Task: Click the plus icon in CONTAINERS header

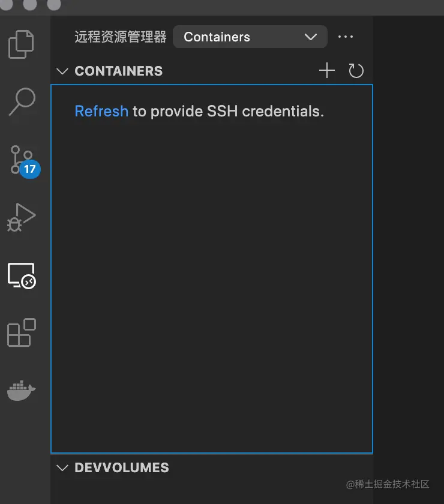Action: pyautogui.click(x=326, y=71)
